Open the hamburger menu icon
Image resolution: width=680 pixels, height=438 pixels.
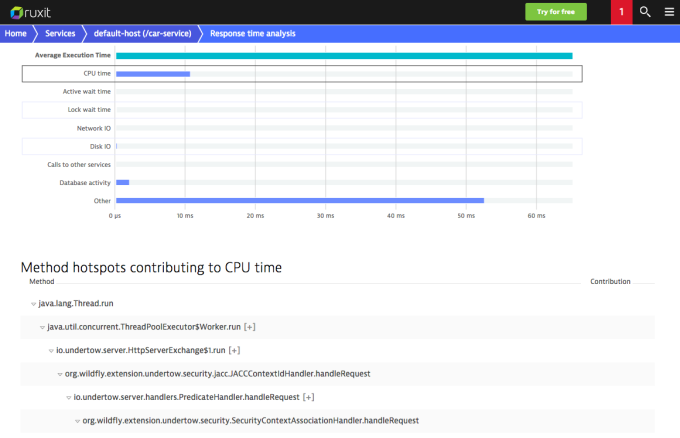click(669, 12)
